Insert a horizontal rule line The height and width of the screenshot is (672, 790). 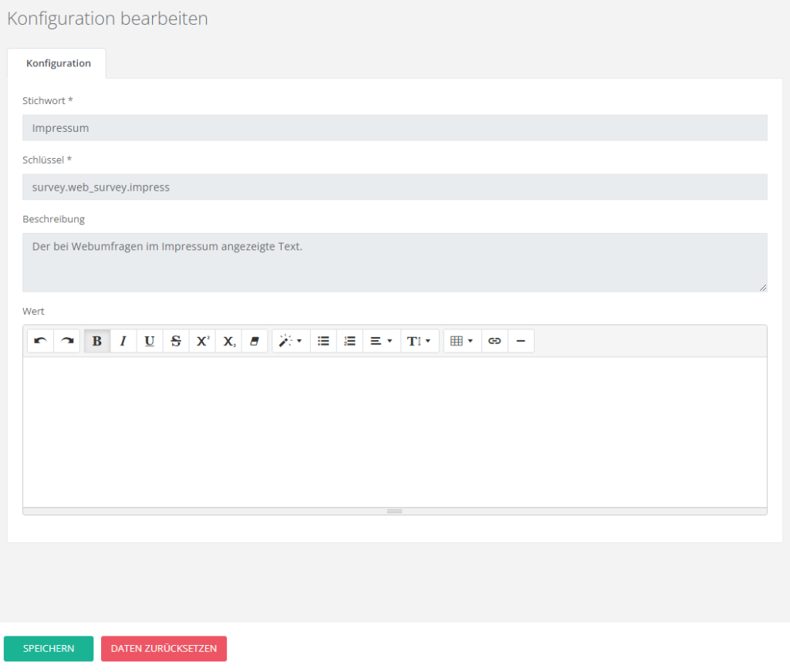point(521,341)
